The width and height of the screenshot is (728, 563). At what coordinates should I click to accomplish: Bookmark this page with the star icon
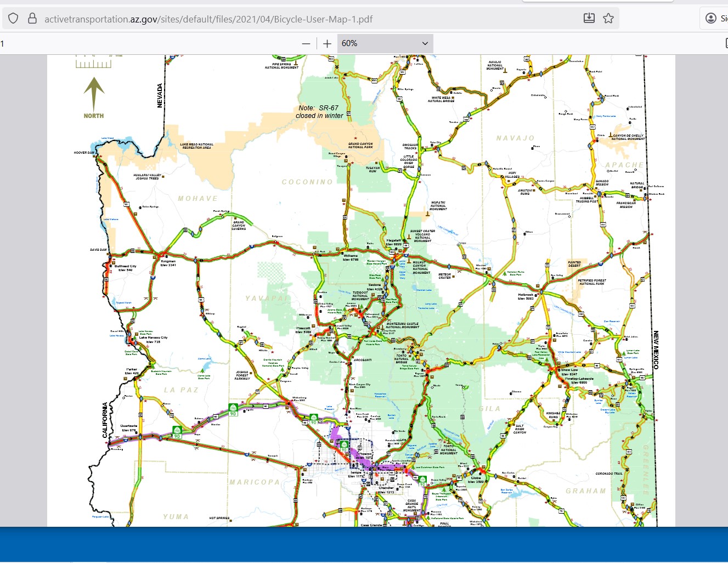point(608,18)
